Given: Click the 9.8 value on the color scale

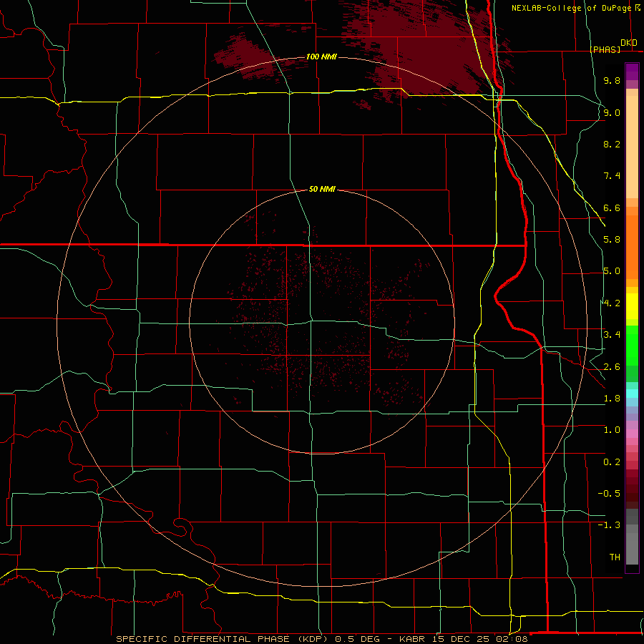Looking at the screenshot, I should point(612,80).
